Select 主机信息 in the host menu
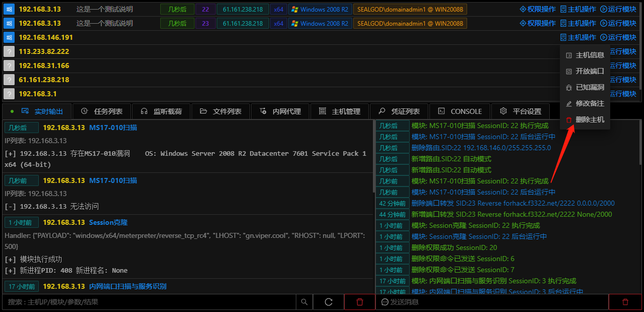 [585, 55]
